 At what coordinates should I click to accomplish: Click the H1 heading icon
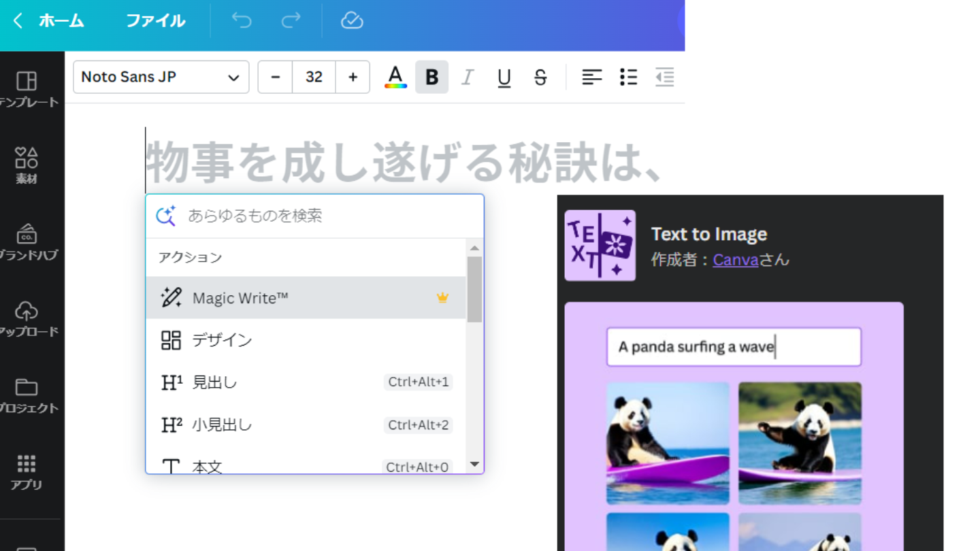point(171,382)
